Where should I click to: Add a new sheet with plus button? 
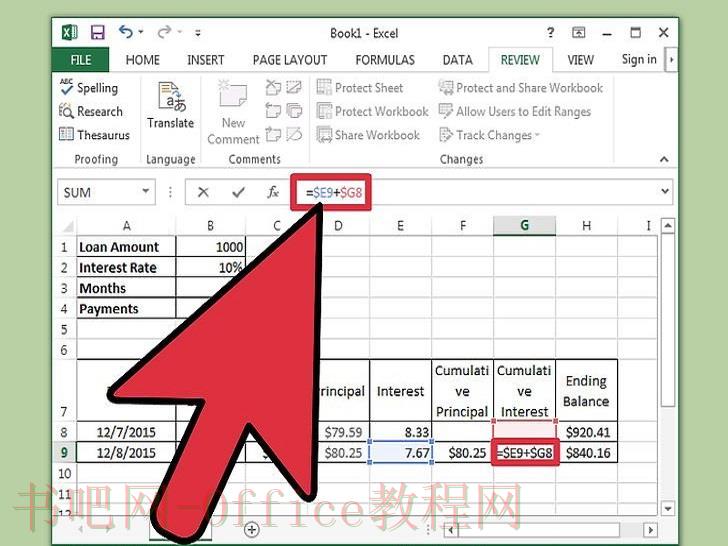(x=251, y=529)
